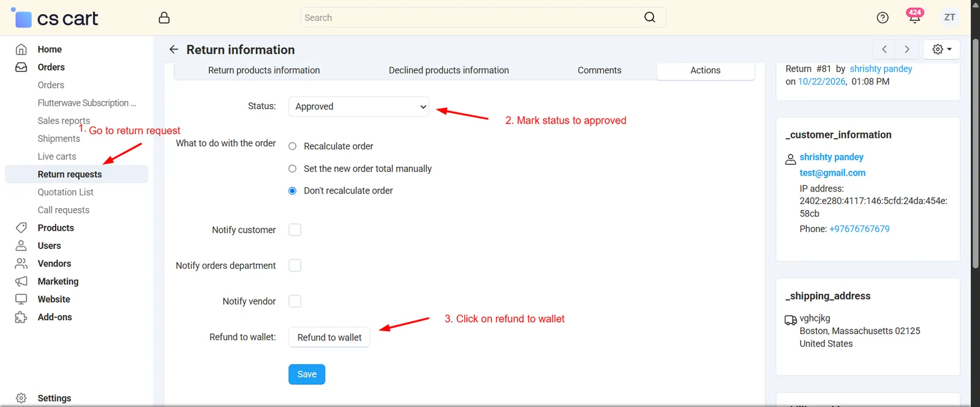Image resolution: width=980 pixels, height=407 pixels.
Task: Click the Orders inbox icon
Action: [x=21, y=67]
